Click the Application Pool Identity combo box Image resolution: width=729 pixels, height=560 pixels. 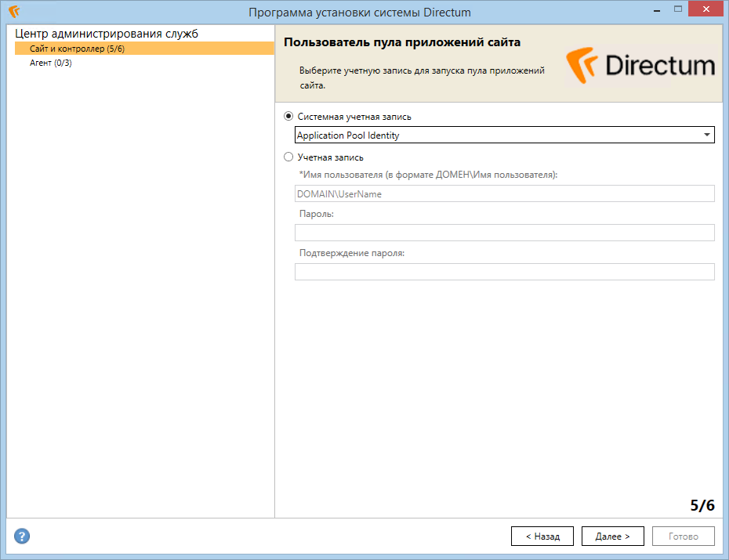click(x=505, y=135)
